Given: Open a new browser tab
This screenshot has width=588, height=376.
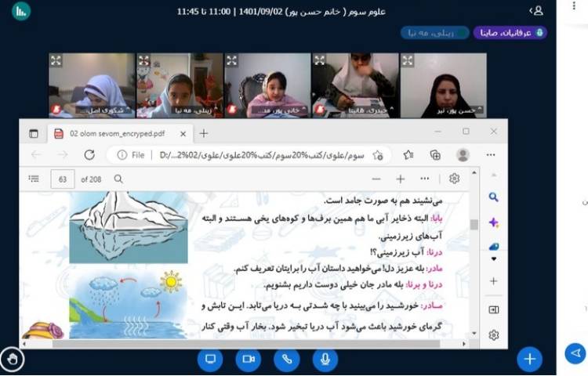Looking at the screenshot, I should pos(204,133).
